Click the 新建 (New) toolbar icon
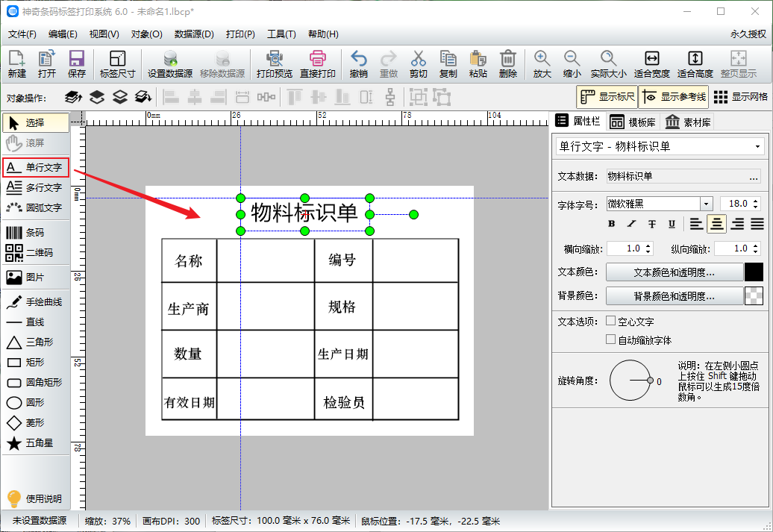Image resolution: width=773 pixels, height=532 pixels. (x=16, y=64)
